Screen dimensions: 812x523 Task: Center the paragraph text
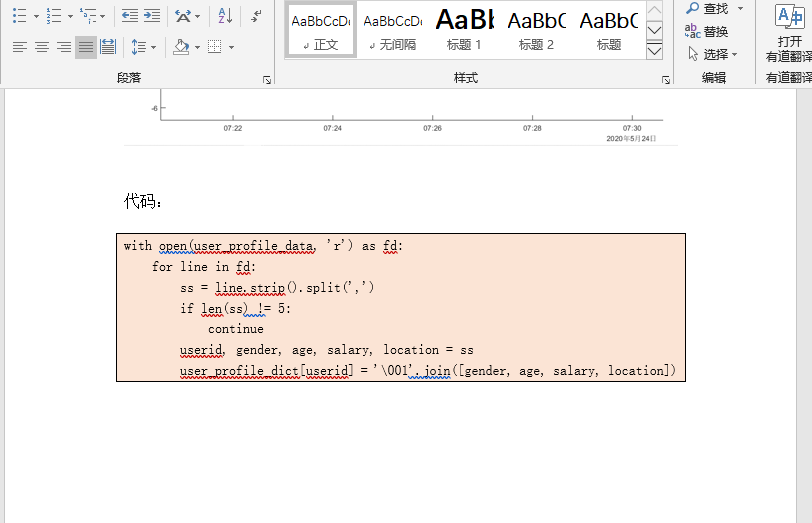[42, 47]
